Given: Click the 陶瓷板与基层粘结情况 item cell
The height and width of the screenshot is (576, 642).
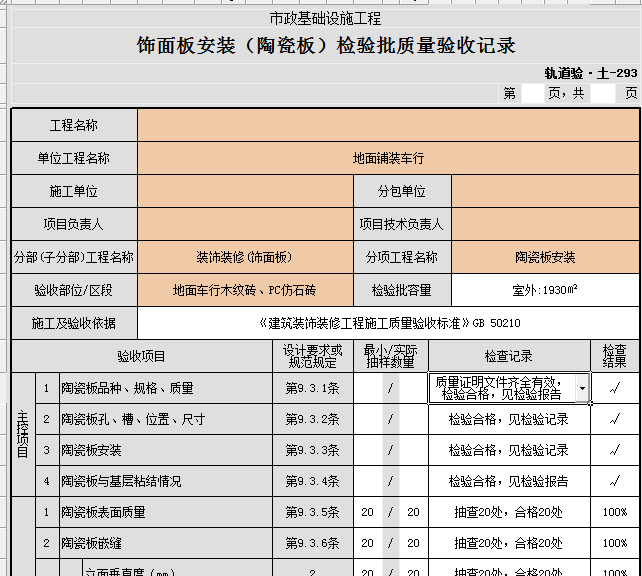Looking at the screenshot, I should pyautogui.click(x=166, y=481).
